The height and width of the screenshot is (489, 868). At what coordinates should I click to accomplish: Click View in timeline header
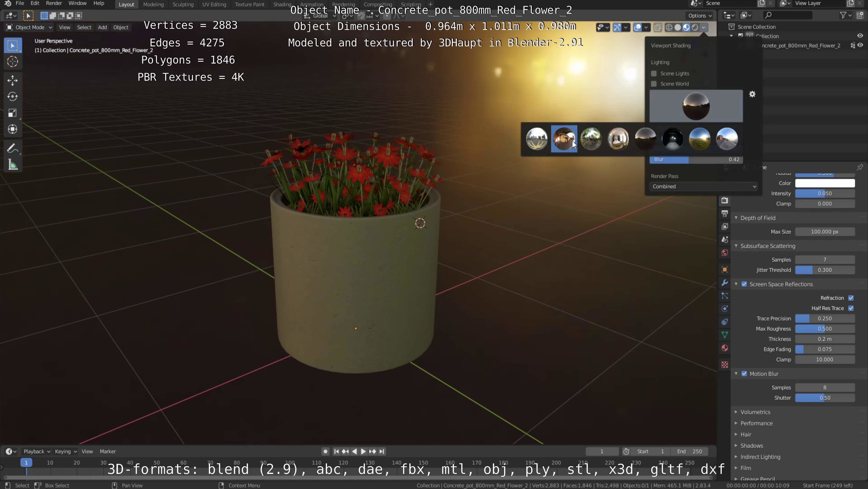(x=87, y=452)
